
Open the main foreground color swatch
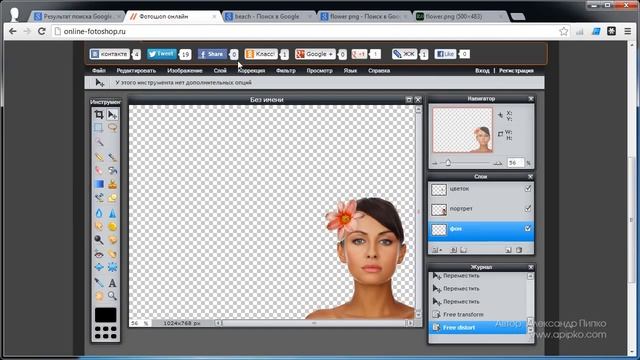(106, 315)
